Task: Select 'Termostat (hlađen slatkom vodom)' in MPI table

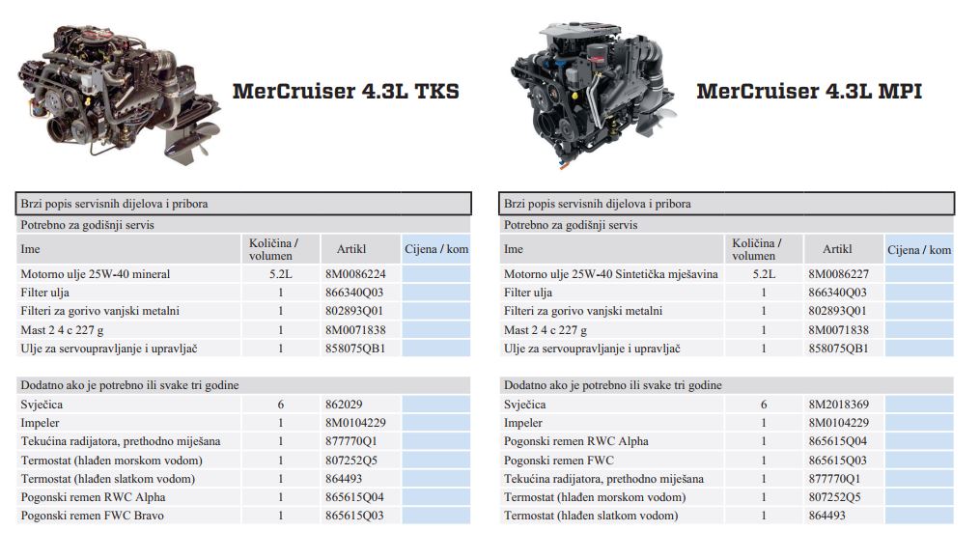Action: (x=591, y=516)
